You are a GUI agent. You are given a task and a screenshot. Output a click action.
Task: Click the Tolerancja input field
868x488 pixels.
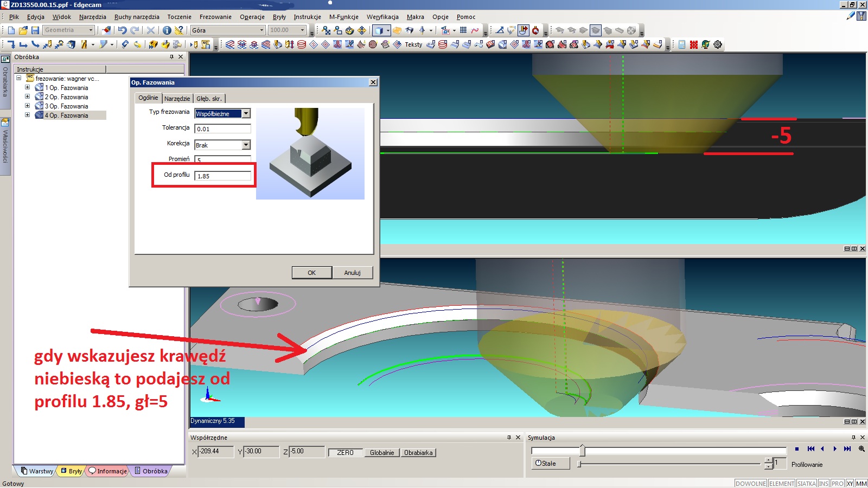223,129
